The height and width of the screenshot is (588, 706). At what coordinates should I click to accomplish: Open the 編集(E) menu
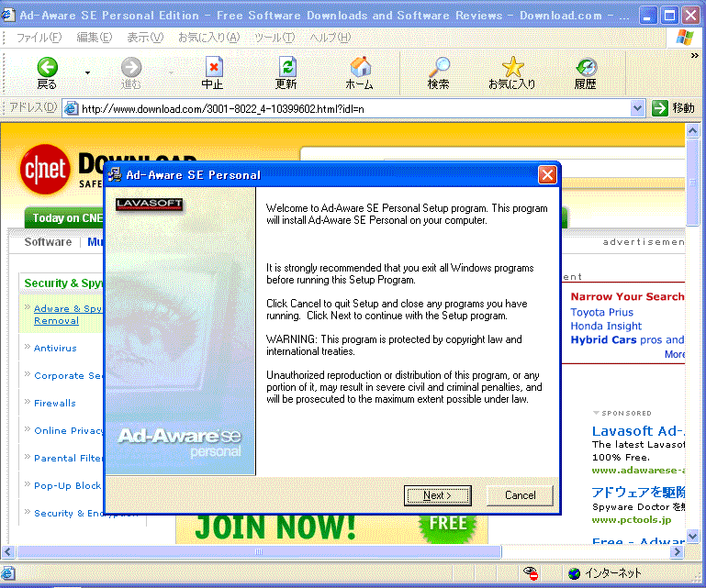[x=95, y=38]
